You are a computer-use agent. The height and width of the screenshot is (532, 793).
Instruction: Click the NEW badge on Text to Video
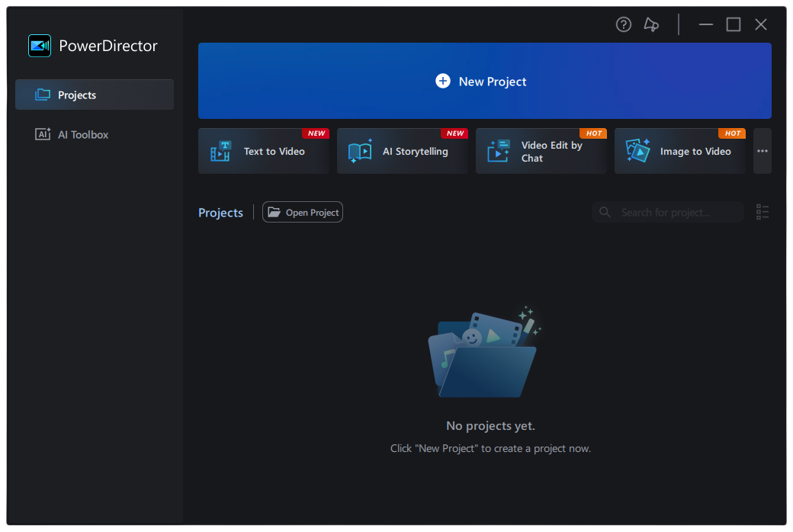pos(316,133)
